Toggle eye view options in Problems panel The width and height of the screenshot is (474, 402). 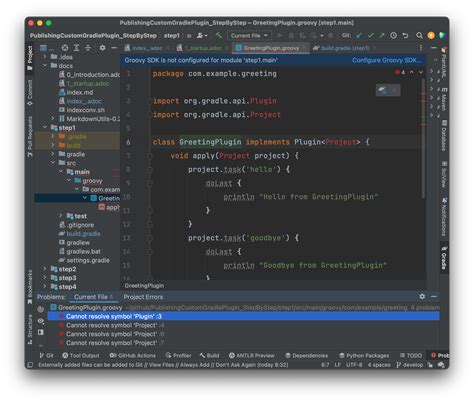point(41,321)
